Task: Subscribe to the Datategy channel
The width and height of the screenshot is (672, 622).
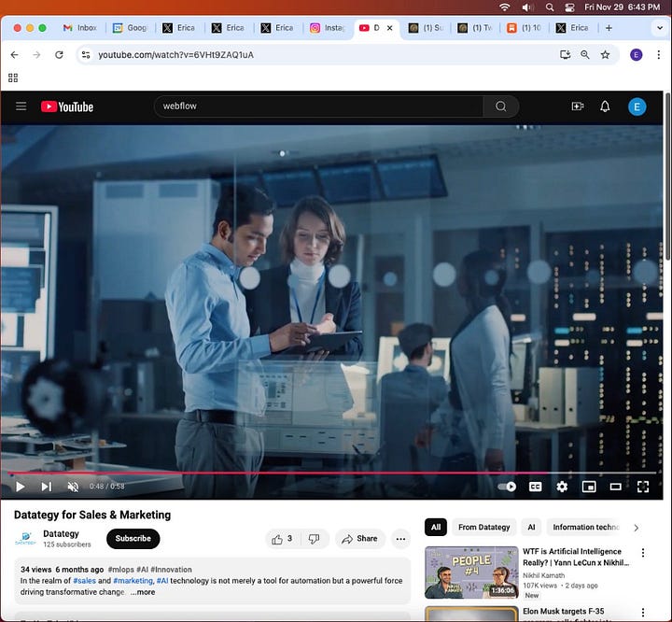Action: pyautogui.click(x=133, y=539)
